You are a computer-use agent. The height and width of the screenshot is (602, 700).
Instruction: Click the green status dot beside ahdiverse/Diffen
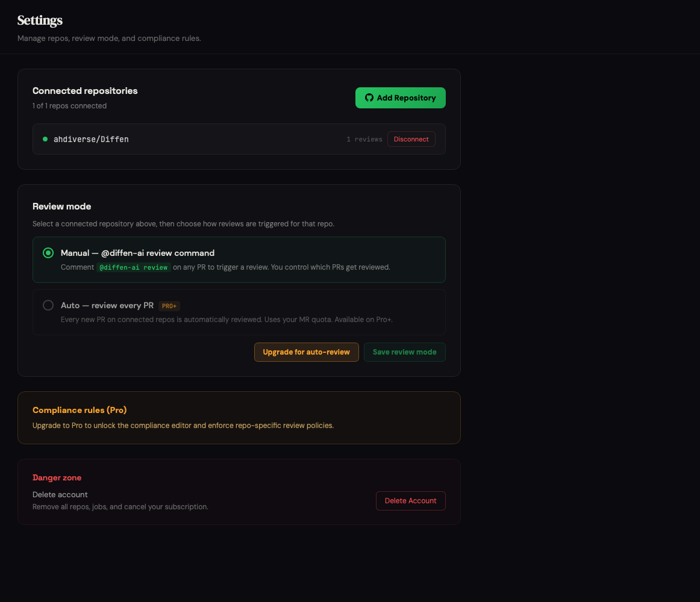[45, 139]
